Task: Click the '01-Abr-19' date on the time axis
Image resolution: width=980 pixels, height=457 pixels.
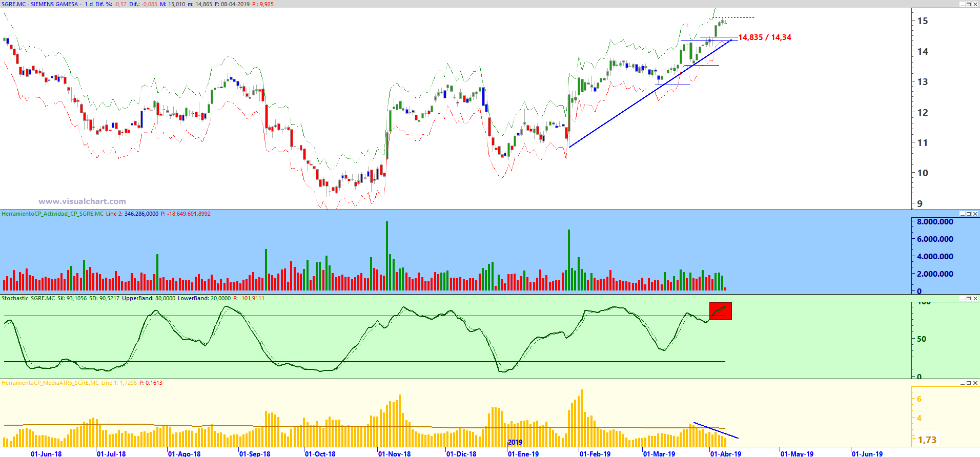Action: 726,453
